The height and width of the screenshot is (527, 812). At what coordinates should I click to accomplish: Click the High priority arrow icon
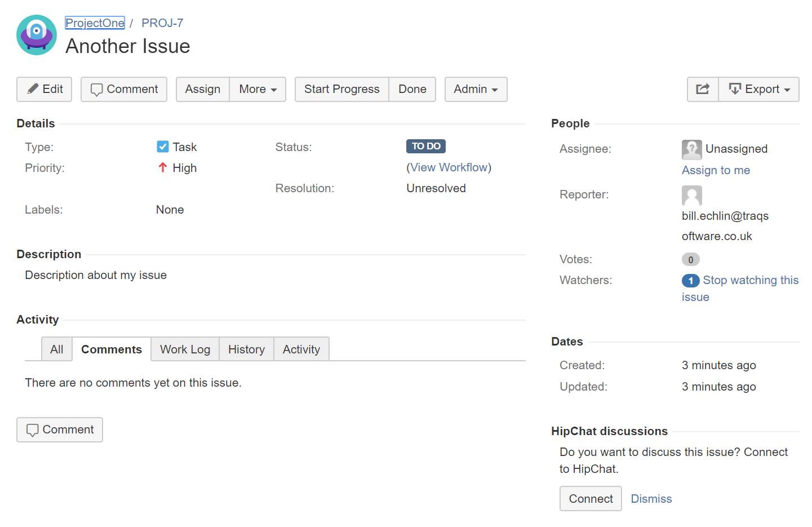pos(162,167)
